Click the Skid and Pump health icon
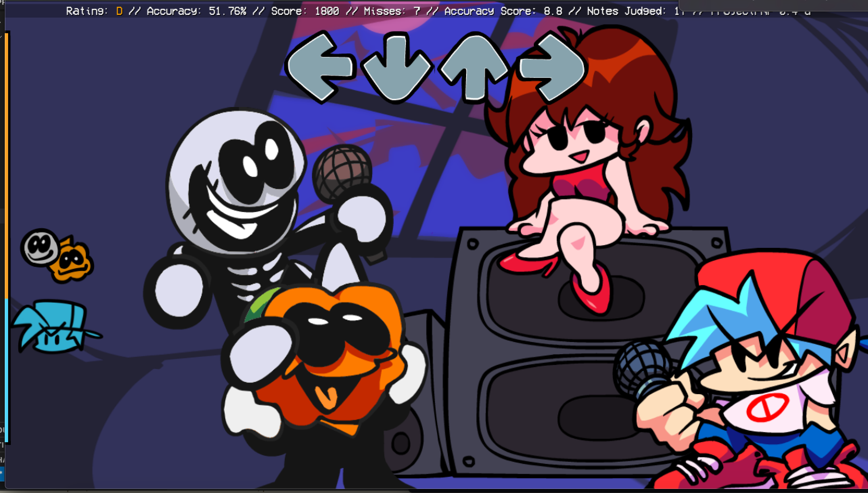 click(x=58, y=256)
